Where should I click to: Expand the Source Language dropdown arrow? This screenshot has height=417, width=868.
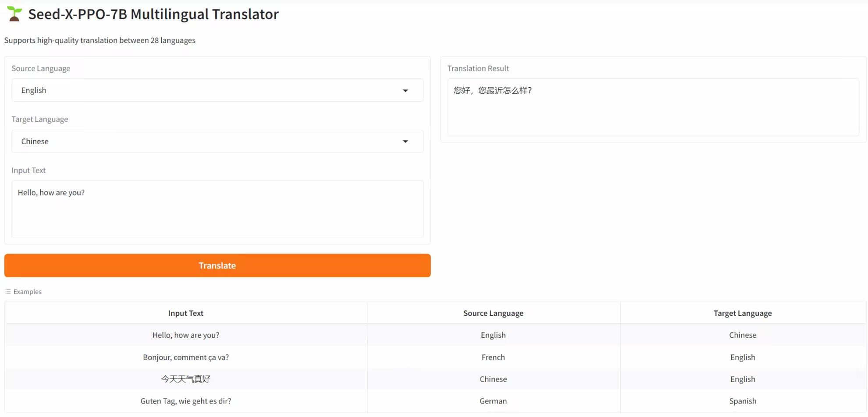tap(405, 91)
